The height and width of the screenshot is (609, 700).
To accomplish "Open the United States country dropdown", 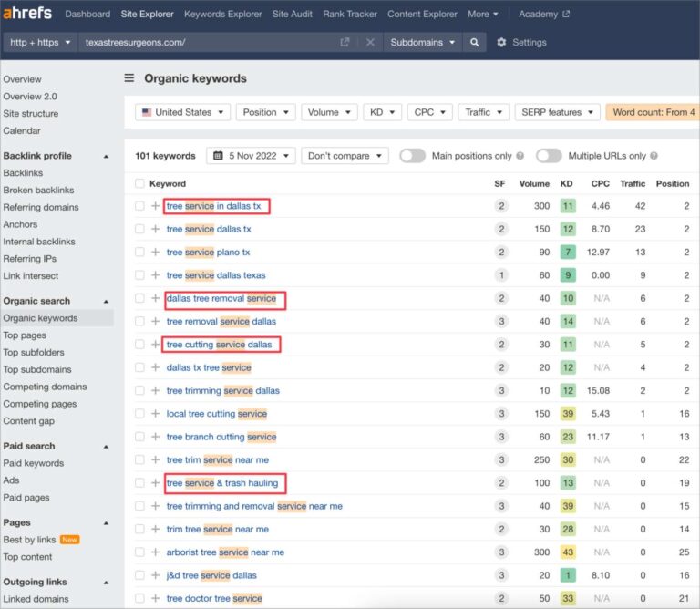I will (182, 112).
